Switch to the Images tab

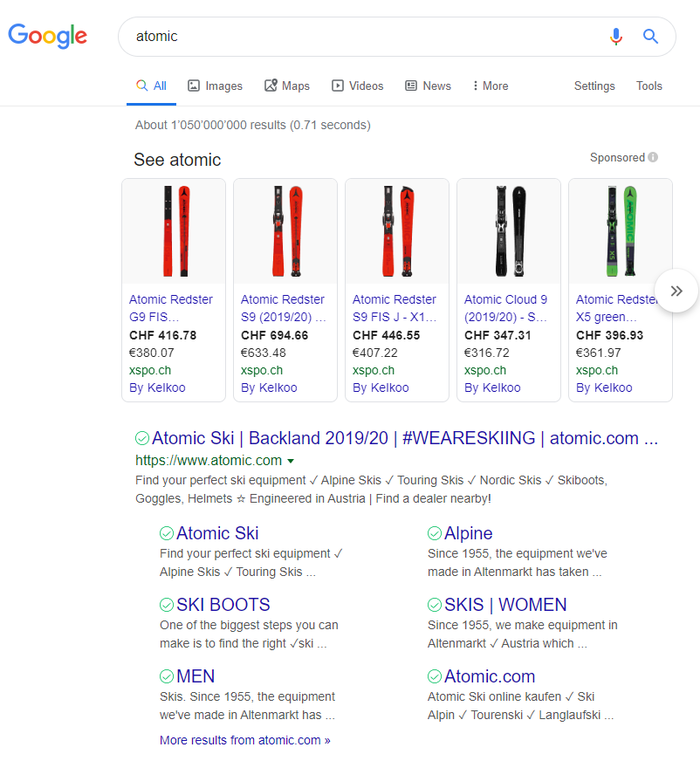pos(215,86)
